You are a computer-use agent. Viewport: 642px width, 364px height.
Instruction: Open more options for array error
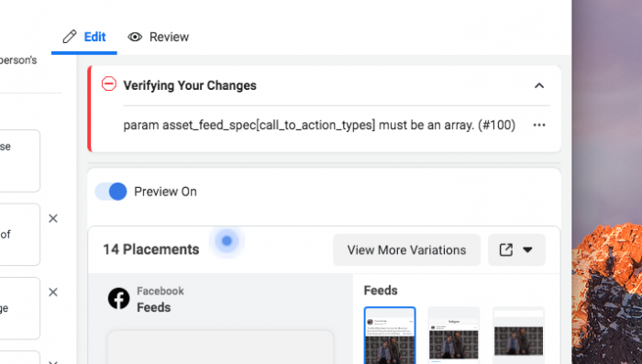click(x=539, y=125)
